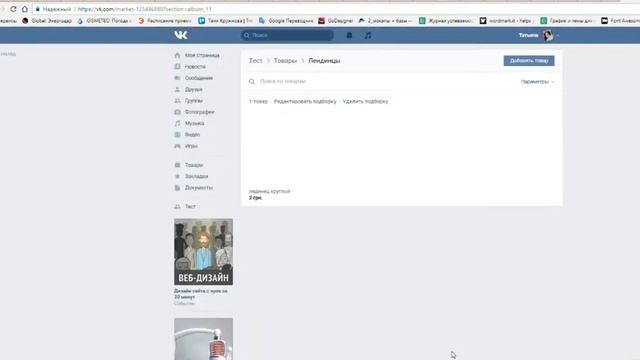Click the 1 товар count text
The image size is (640, 360).
coord(258,101)
